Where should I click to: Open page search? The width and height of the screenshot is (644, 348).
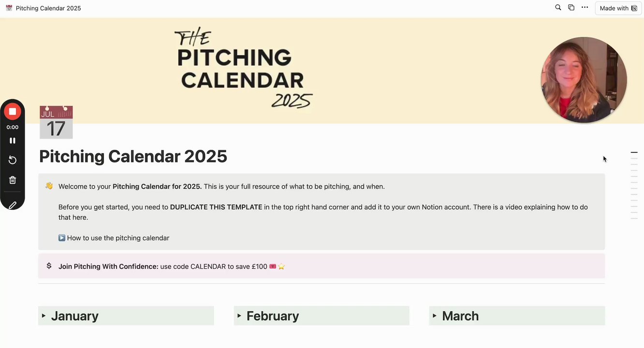tap(558, 8)
